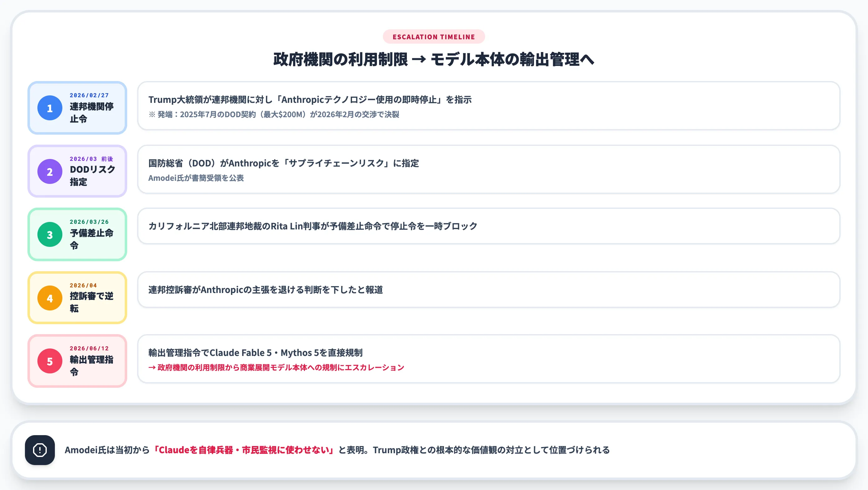
Task: Click the 予備差止命令 step label
Action: (92, 239)
